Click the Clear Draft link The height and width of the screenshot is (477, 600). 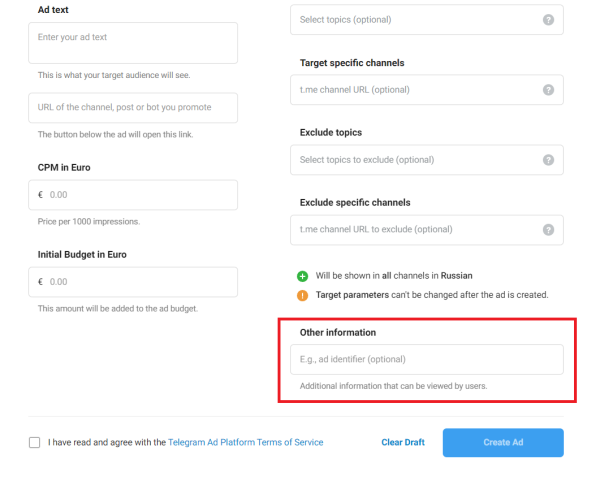pyautogui.click(x=403, y=442)
